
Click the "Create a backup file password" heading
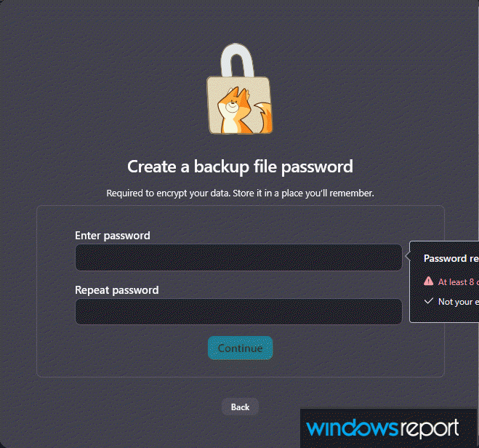pos(240,167)
